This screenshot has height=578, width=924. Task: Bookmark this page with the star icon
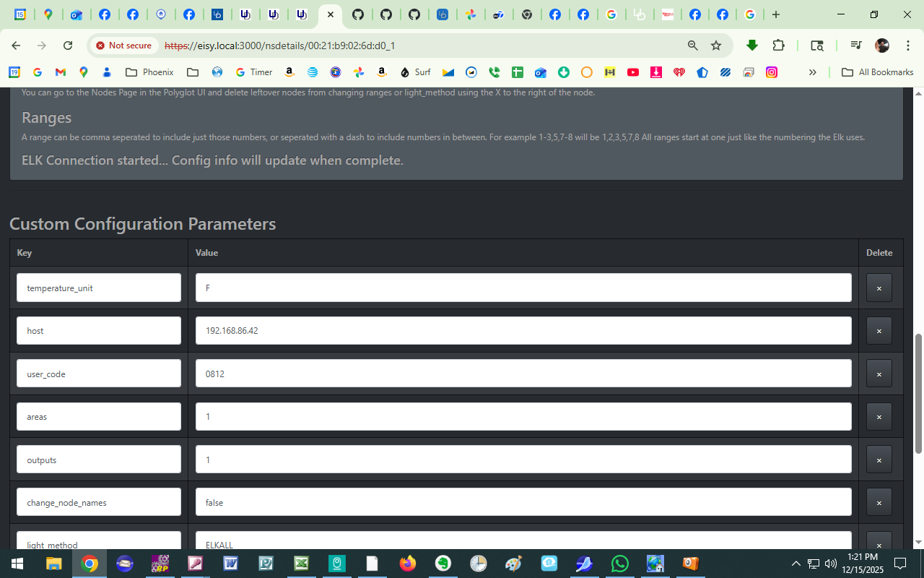pos(716,46)
